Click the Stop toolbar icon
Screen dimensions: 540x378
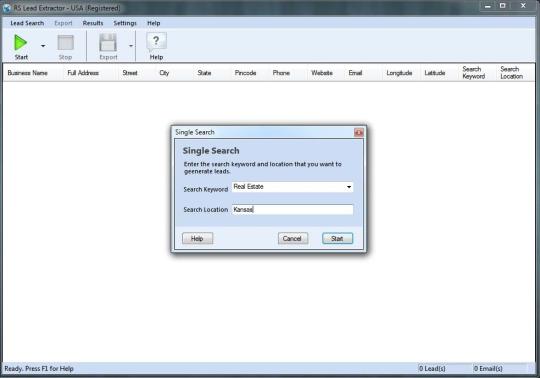[65, 43]
